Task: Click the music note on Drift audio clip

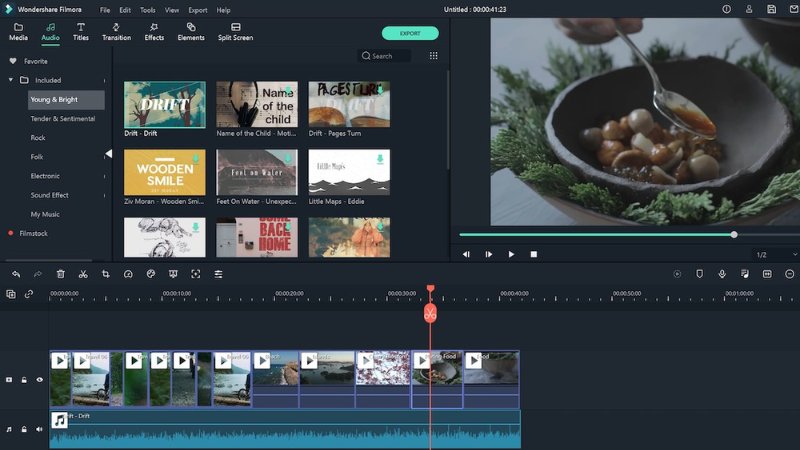Action: click(60, 420)
